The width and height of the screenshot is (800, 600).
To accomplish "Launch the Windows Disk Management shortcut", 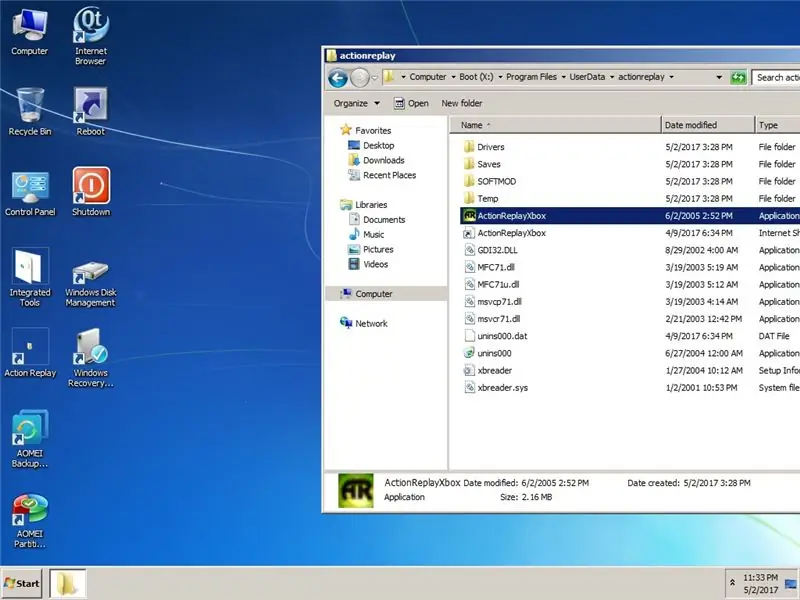I will (x=91, y=282).
